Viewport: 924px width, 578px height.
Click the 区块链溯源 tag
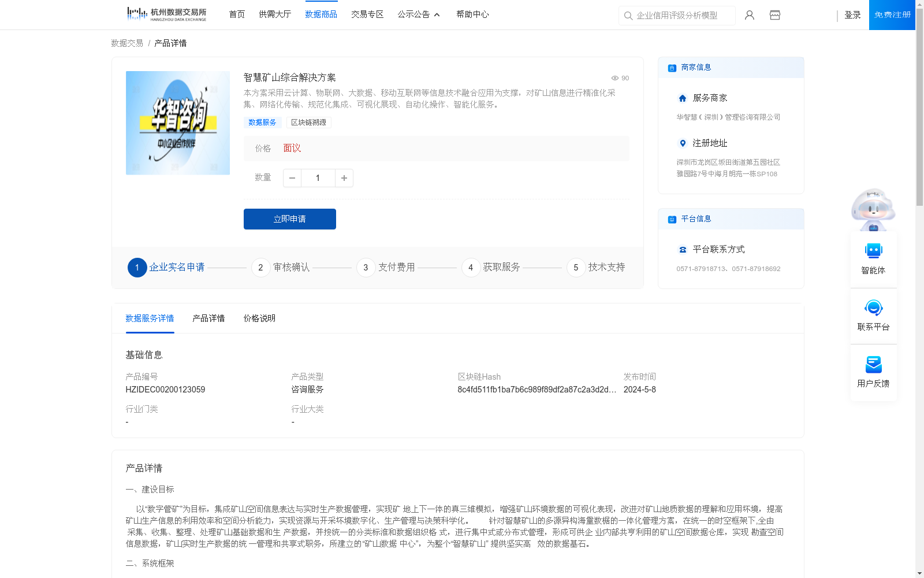308,123
